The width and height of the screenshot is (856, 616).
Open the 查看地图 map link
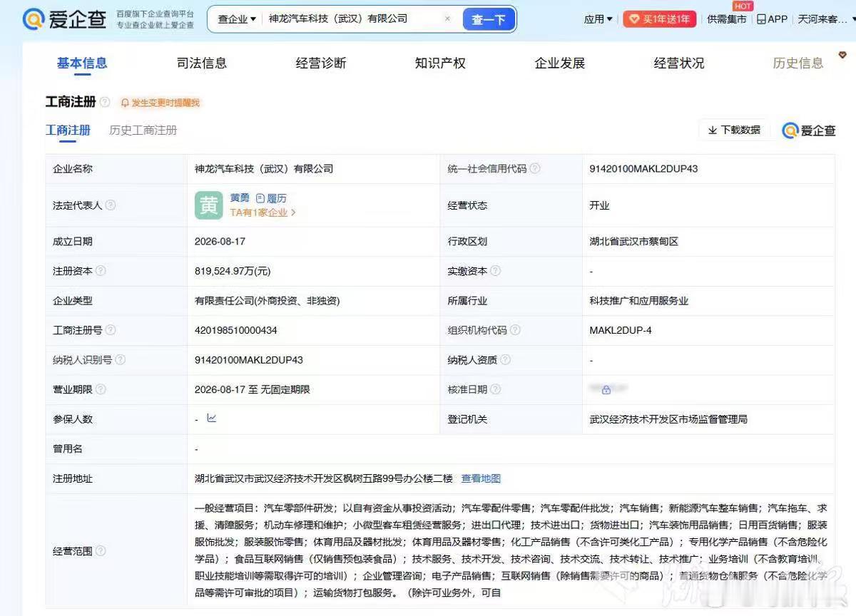tap(481, 478)
